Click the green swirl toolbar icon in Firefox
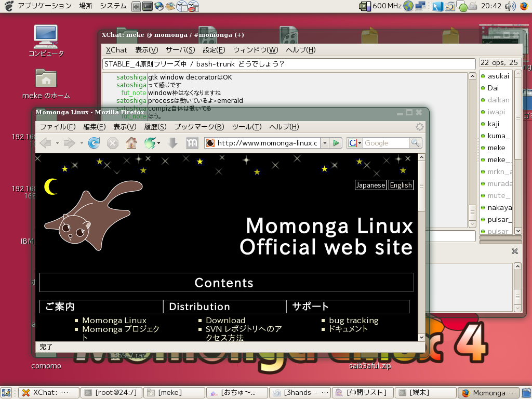The image size is (532, 399). 150,143
